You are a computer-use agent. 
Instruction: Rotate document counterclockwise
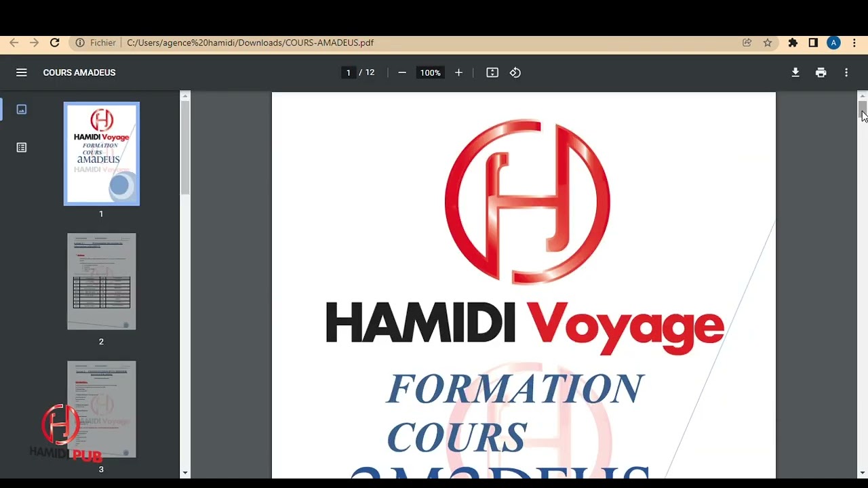(515, 73)
